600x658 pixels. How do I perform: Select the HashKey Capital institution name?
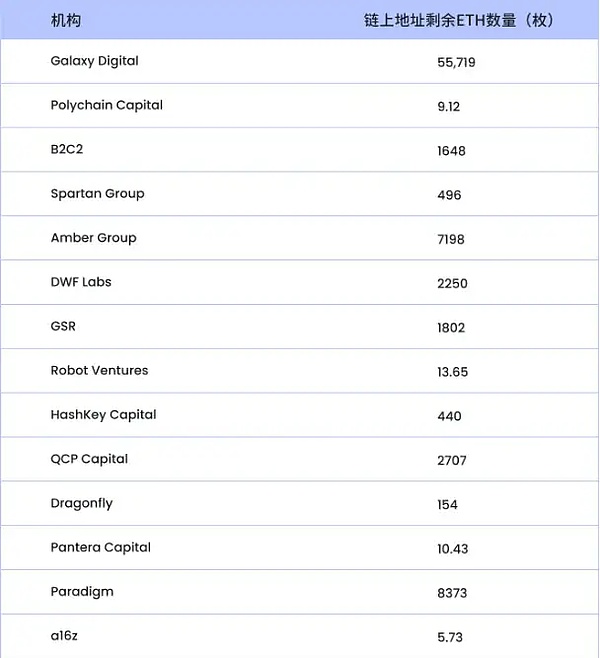[104, 414]
